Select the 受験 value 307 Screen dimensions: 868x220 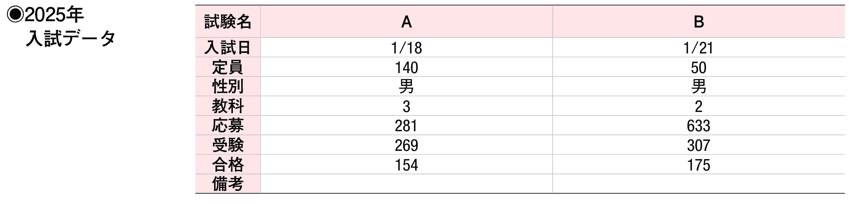699,145
